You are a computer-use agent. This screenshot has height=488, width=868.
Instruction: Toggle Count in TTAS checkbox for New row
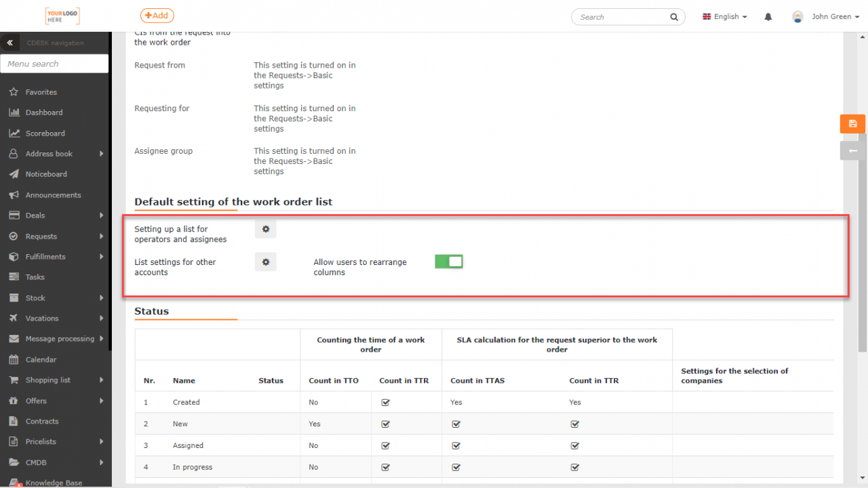(x=456, y=424)
